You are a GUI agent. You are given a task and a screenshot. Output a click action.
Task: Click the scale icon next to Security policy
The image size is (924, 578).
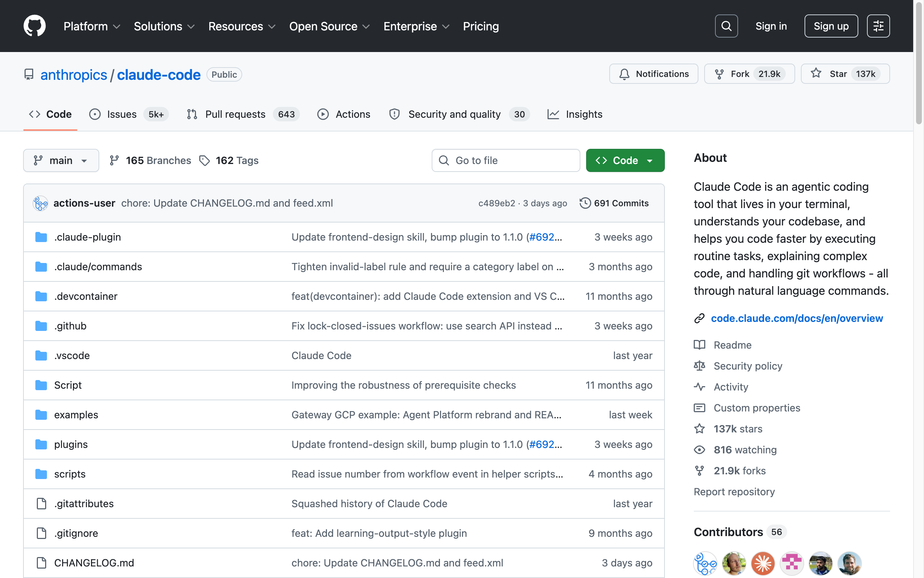[x=699, y=366]
